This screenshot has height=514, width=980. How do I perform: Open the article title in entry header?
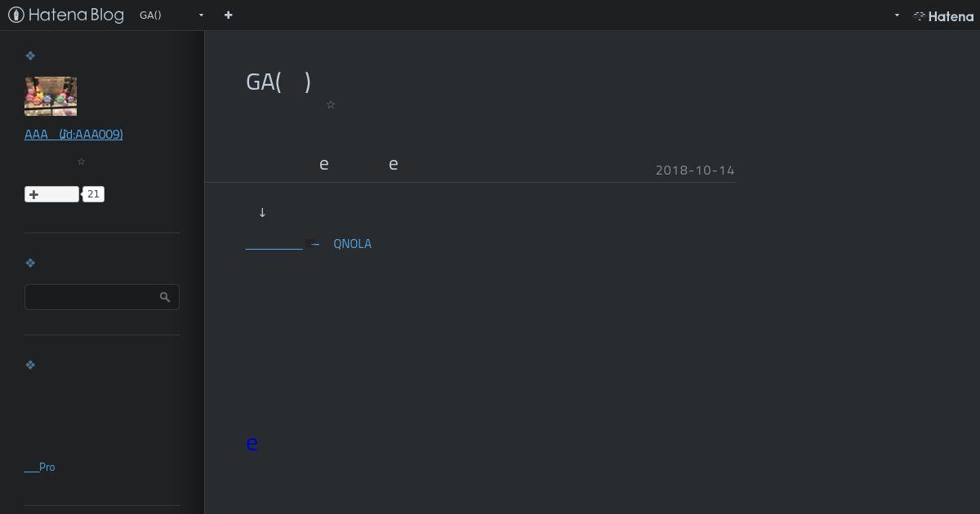pyautogui.click(x=359, y=164)
